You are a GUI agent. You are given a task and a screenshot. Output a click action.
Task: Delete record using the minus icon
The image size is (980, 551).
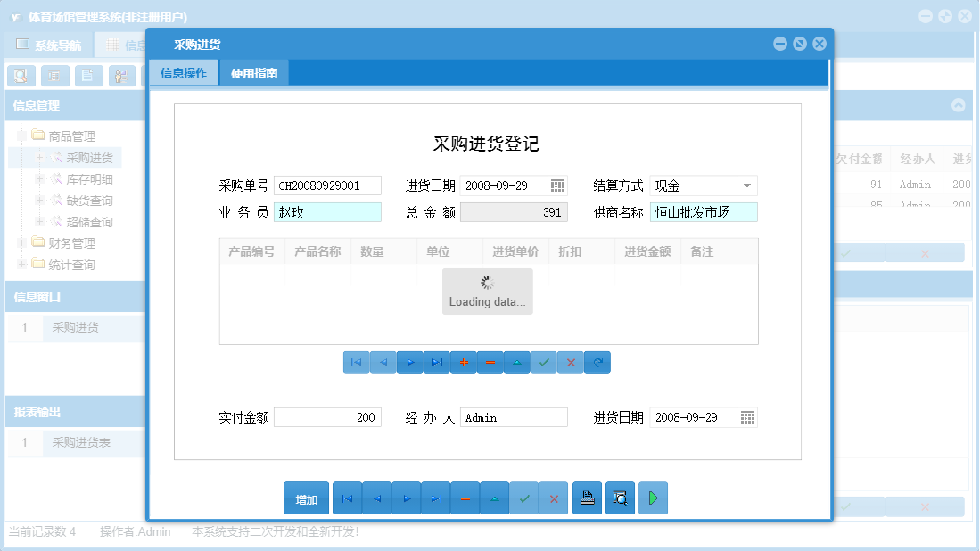(x=490, y=362)
